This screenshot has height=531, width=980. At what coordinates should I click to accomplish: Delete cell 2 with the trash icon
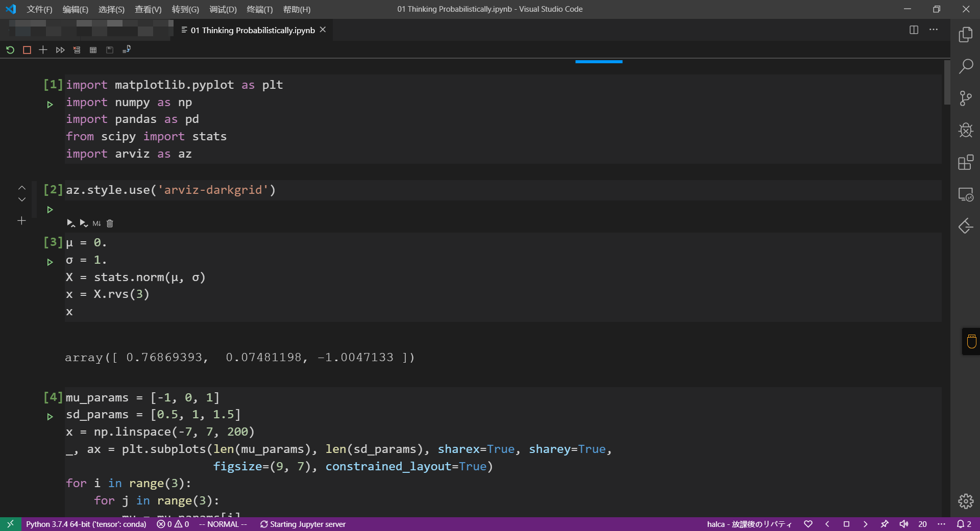click(x=110, y=223)
